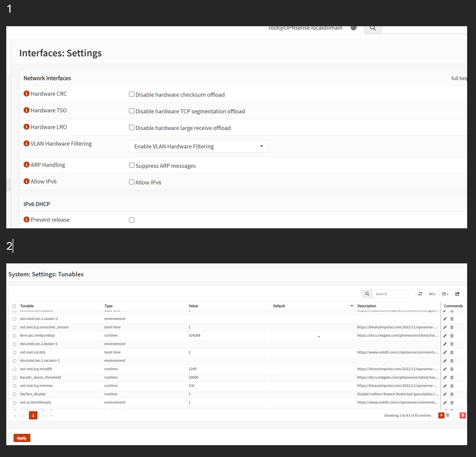Screen dimensions: 476x457
Task: Open the column visibility list dropdown
Action: click(445, 294)
